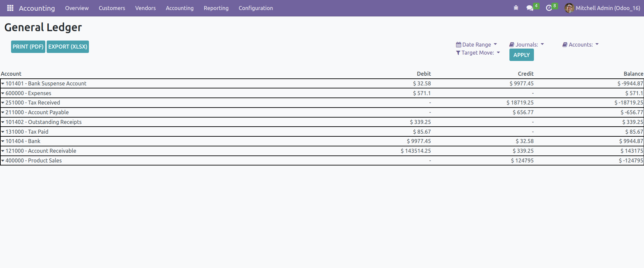
Task: Click the Print (PDF) button
Action: pyautogui.click(x=28, y=47)
